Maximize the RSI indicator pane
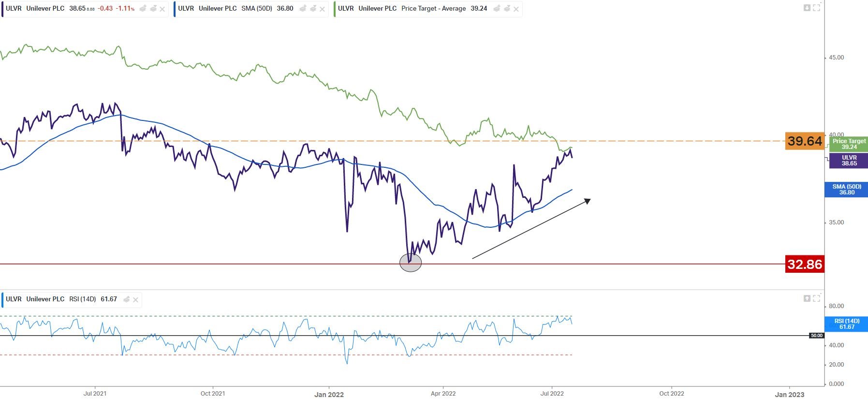Viewport: 868px width, 399px height. (817, 298)
